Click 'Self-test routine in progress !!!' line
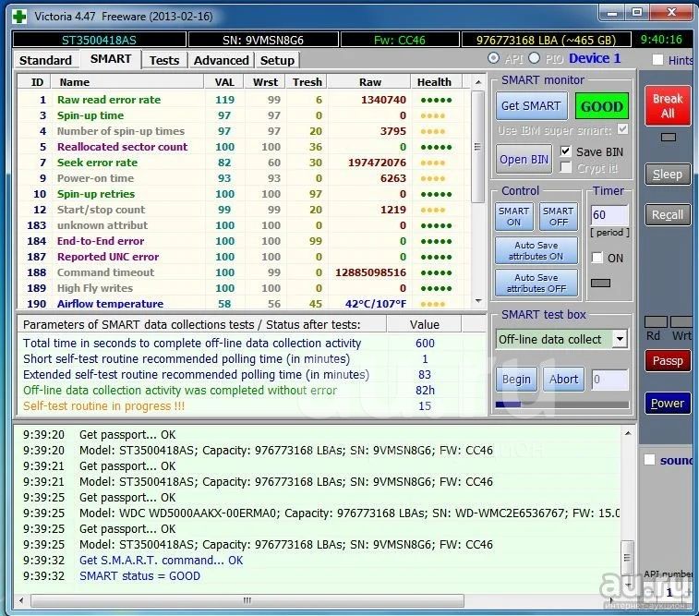This screenshot has height=616, width=699. [x=103, y=406]
